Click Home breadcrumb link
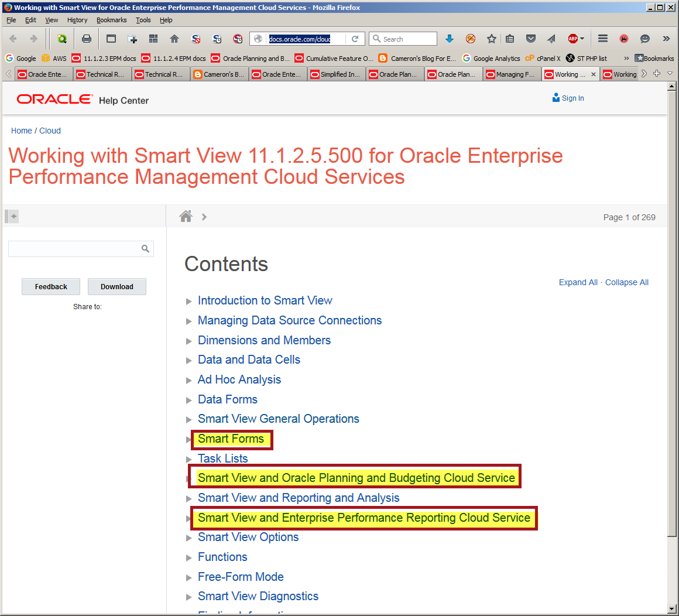Image resolution: width=679 pixels, height=616 pixels. pos(22,131)
